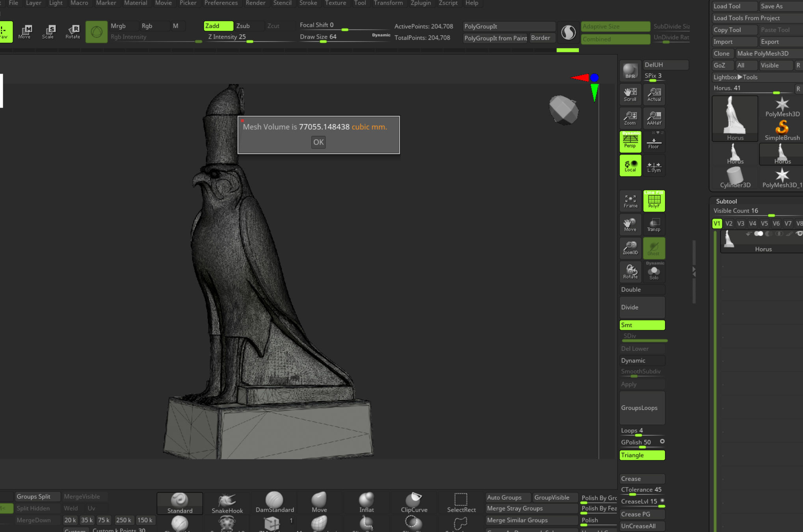
Task: Select the Standard brush
Action: (x=180, y=503)
